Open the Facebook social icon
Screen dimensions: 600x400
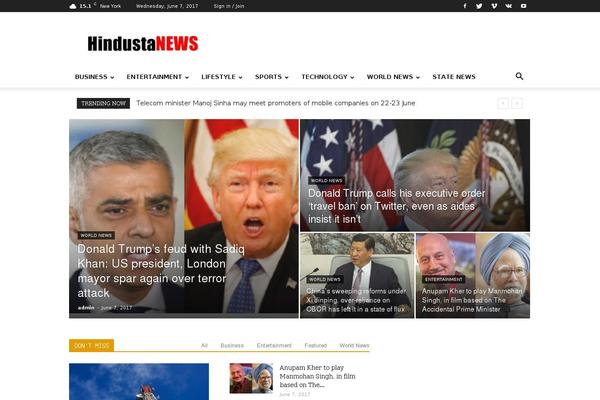coord(465,6)
